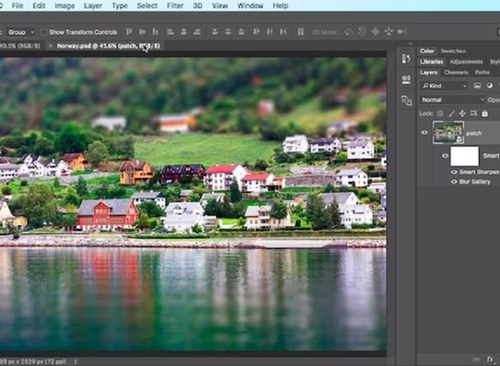Select the patch layer thumbnail
Image resolution: width=500 pixels, height=366 pixels.
point(448,132)
